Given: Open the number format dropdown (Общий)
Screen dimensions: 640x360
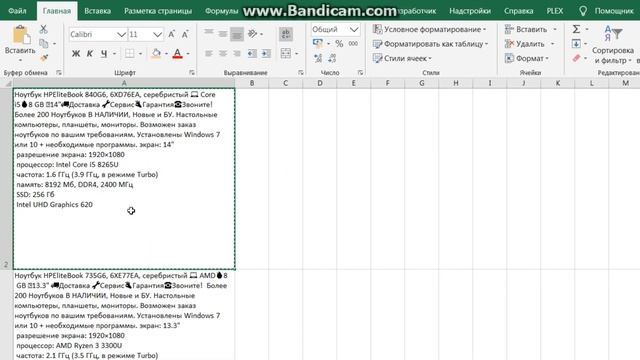Looking at the screenshot, I should 354,29.
